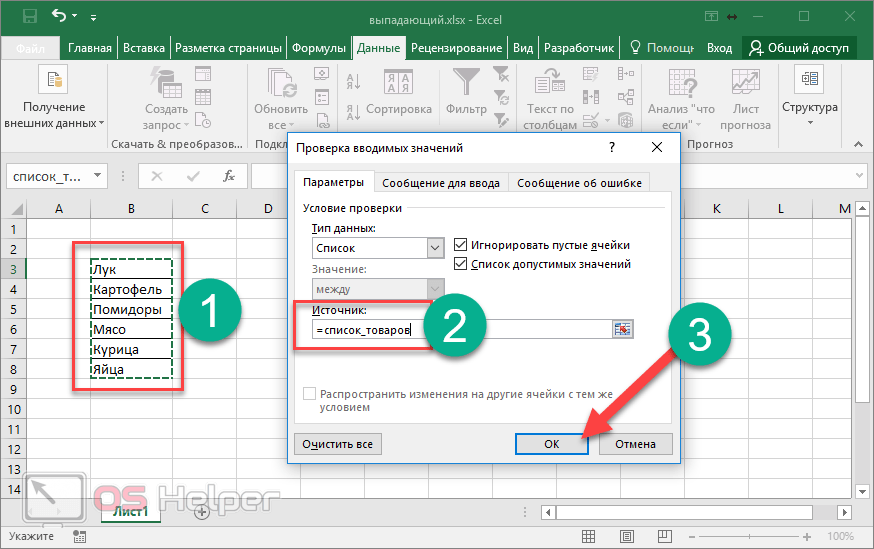Open the Формулы ribbon tab

[x=319, y=48]
